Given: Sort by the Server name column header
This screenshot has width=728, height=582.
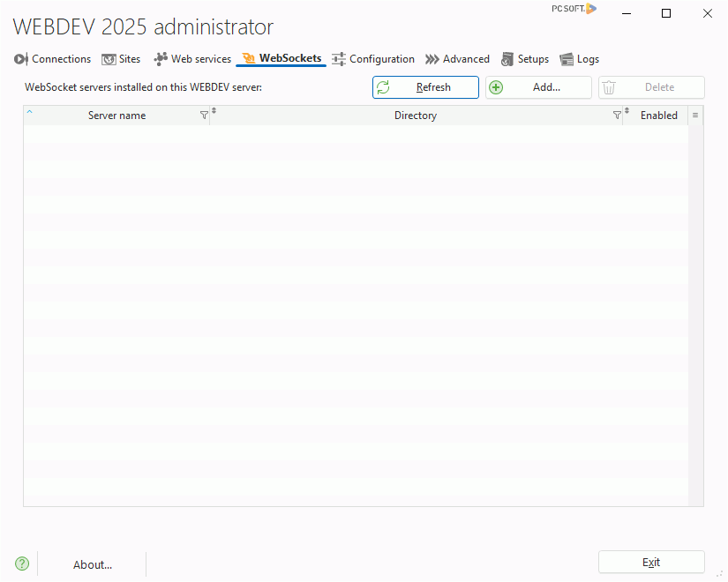Looking at the screenshot, I should (116, 116).
